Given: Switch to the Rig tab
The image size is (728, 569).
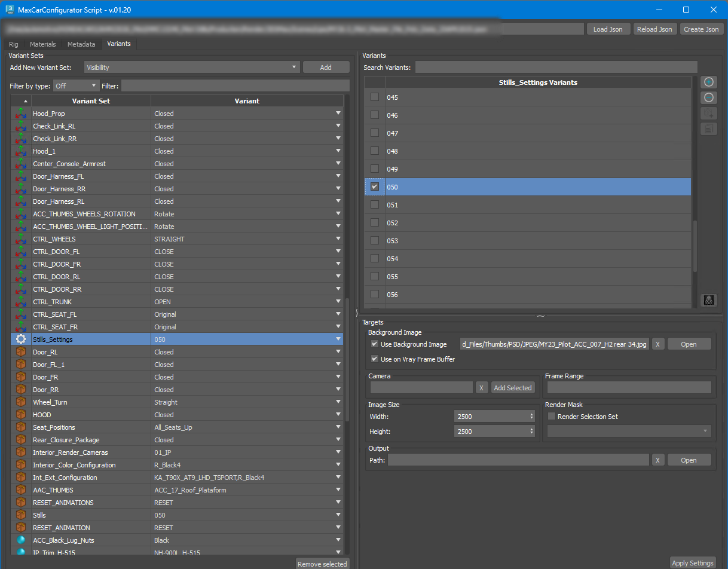Looking at the screenshot, I should 13,44.
